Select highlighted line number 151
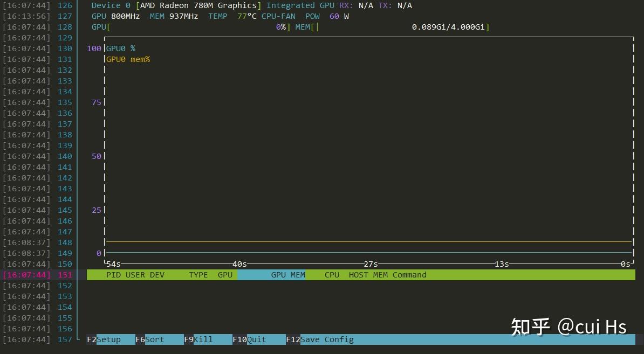 coord(65,275)
